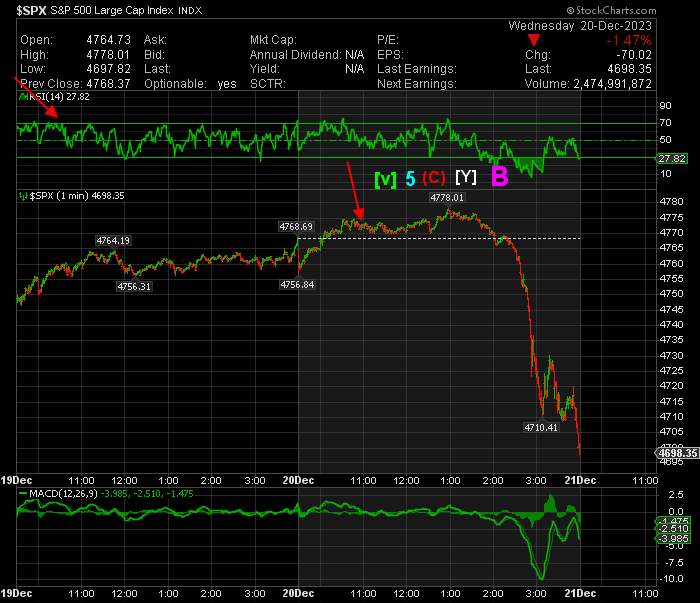
Task: Click the Last Earnings label
Action: coord(417,69)
